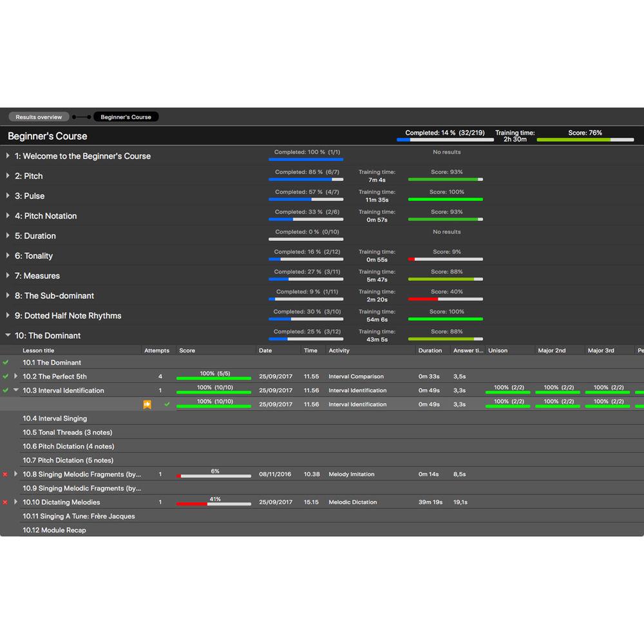Click green checkmark beside 10.1 The Dominant
Screen dimensions: 644x644
6,363
